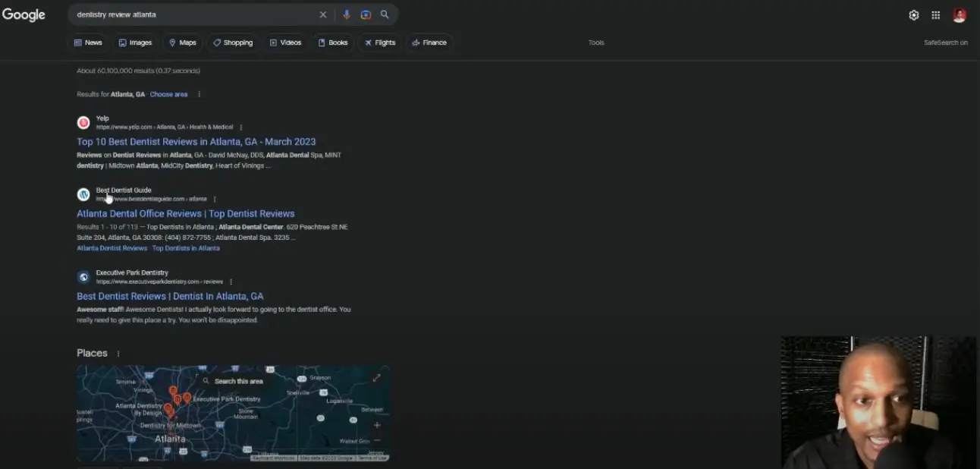This screenshot has width=980, height=469.
Task: Click the Choose area link
Action: coord(168,94)
